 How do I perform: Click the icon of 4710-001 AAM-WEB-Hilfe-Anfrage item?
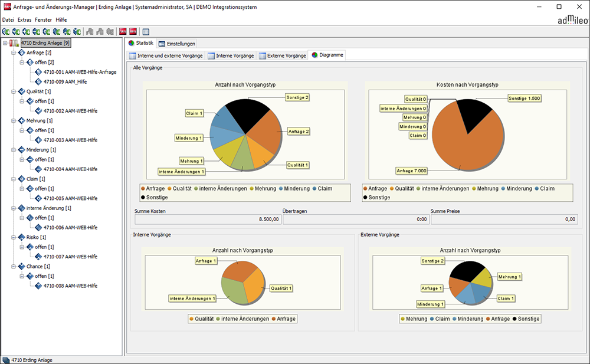[38, 72]
